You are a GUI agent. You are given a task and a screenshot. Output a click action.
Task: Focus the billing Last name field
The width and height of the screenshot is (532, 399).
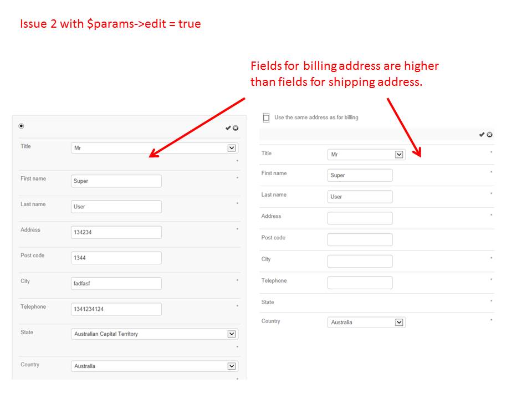click(116, 207)
